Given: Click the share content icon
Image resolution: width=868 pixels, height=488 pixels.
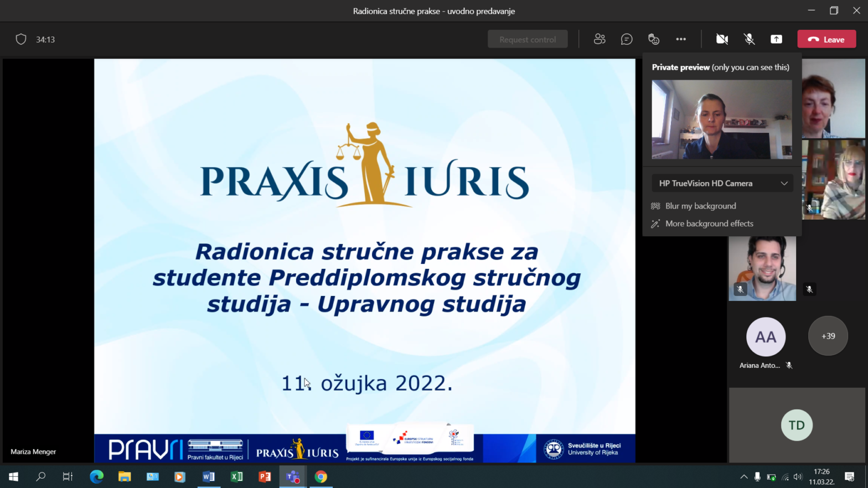Looking at the screenshot, I should click(776, 39).
